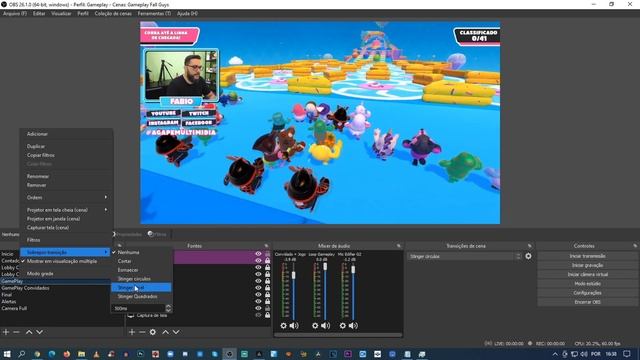Undock the Transições de cena panel icon
640x360 pixels.
click(530, 246)
